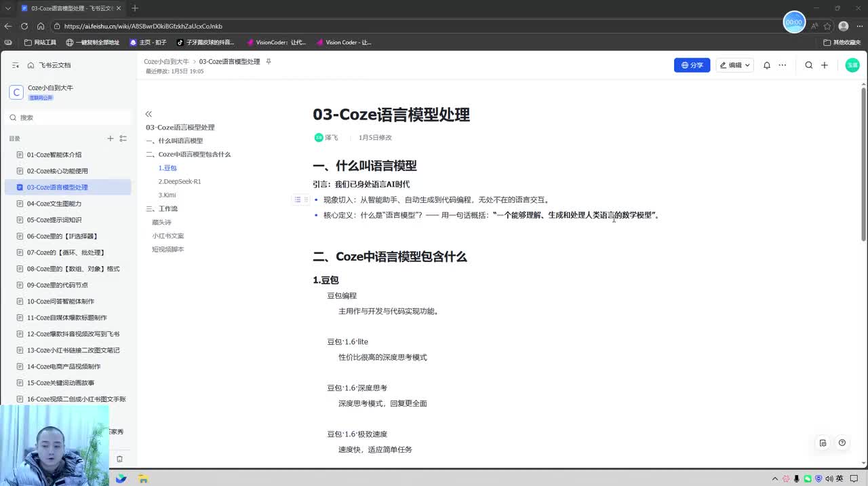
Task: Click the block list-type icon beside the first bullet
Action: click(297, 200)
